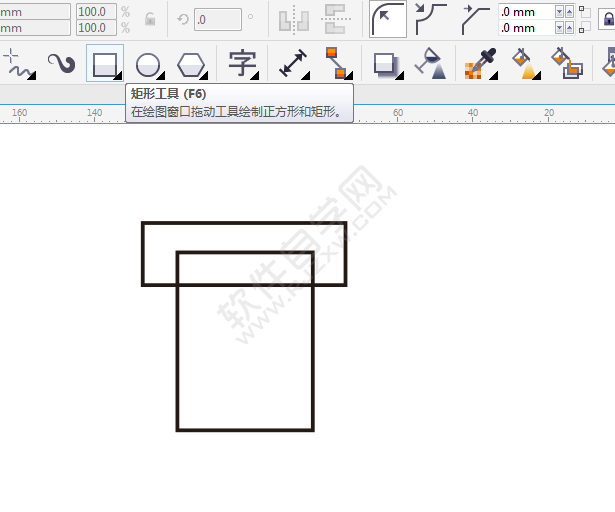The width and height of the screenshot is (615, 512).
Task: Select the Connector tool
Action: tap(337, 63)
